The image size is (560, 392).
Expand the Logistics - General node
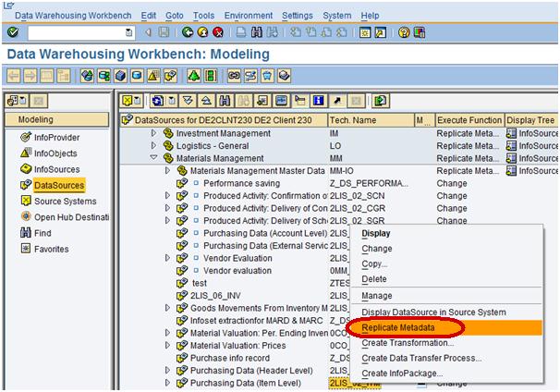pyautogui.click(x=154, y=146)
